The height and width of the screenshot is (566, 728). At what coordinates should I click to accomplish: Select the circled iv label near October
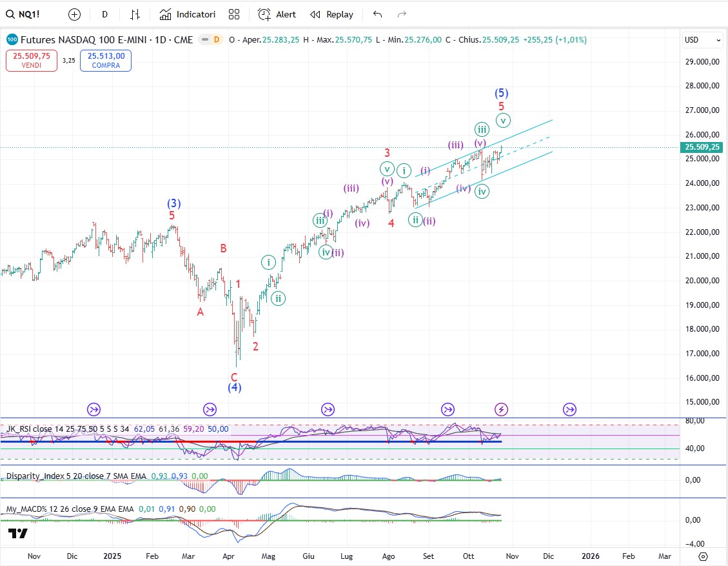click(x=482, y=191)
